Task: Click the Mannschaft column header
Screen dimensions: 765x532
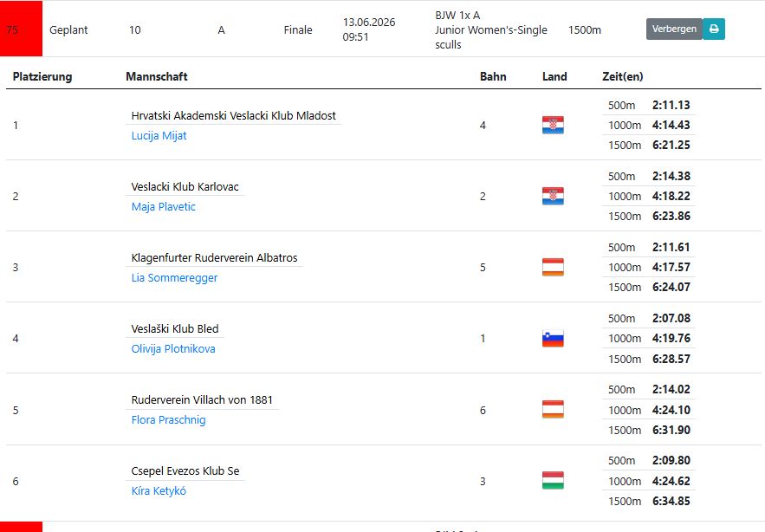Action: point(157,76)
